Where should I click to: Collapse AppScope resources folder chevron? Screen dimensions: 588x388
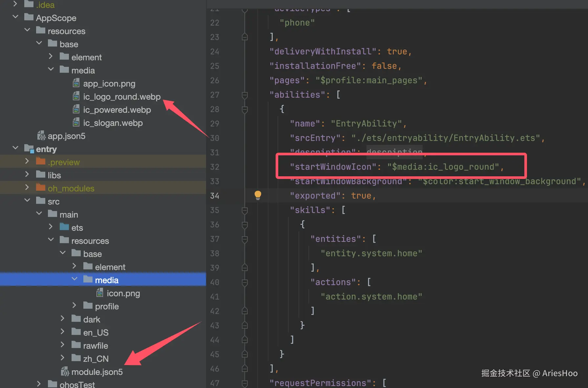tap(27, 30)
